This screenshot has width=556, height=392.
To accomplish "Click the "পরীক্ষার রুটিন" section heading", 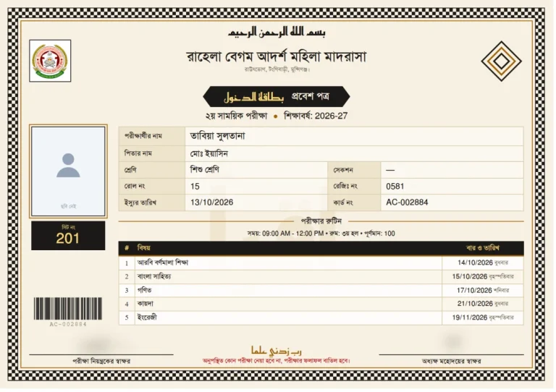I will point(321,221).
